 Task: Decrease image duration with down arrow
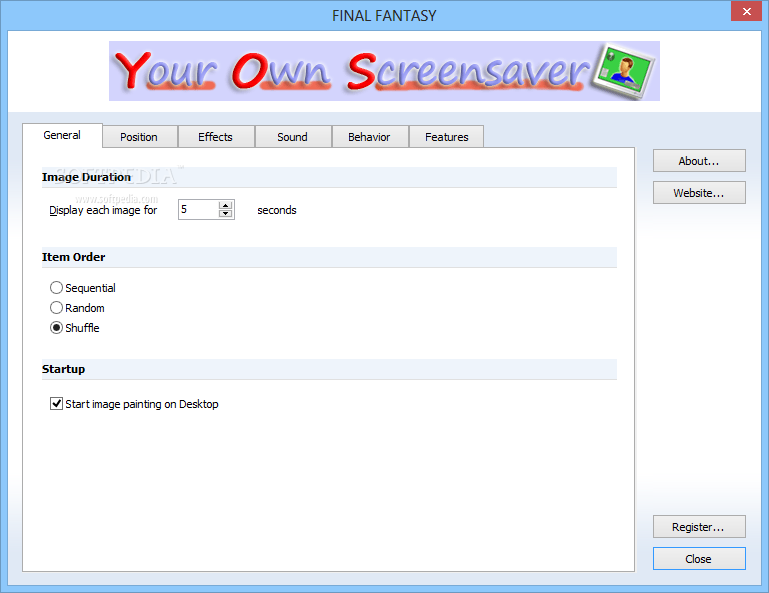(x=226, y=213)
